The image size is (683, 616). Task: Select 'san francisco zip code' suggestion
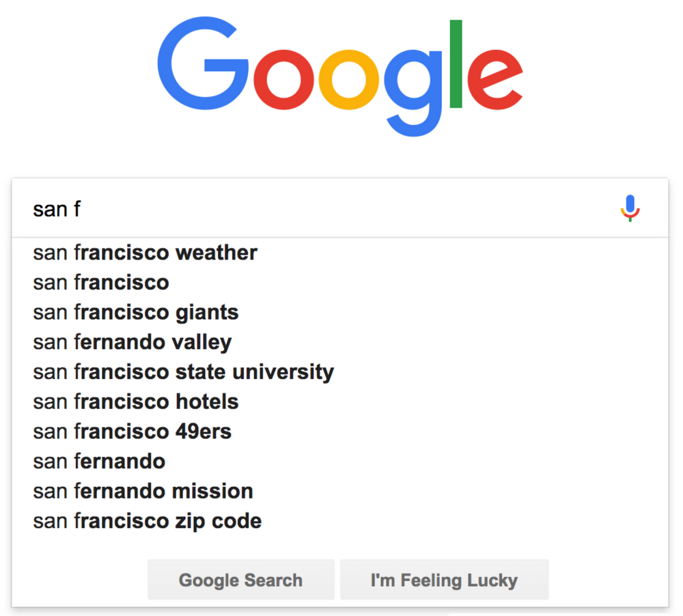pos(146,520)
